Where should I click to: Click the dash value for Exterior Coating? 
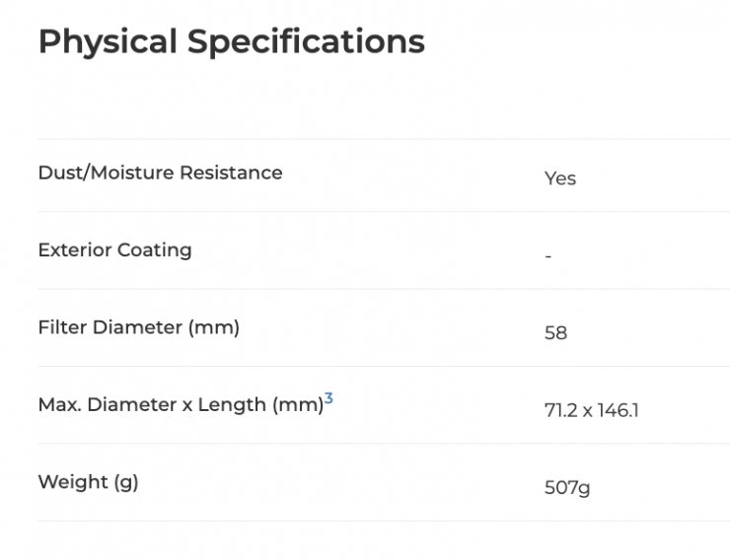tap(548, 256)
